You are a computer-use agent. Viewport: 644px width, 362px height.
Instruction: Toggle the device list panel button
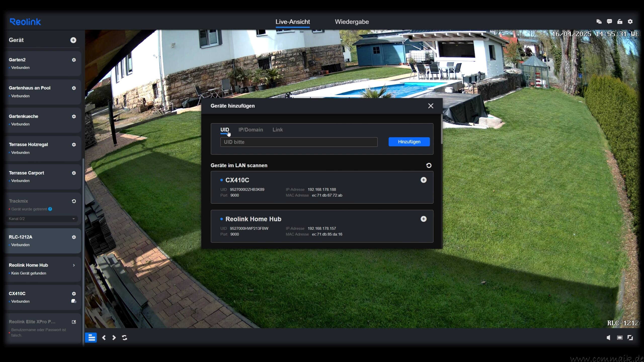91,338
